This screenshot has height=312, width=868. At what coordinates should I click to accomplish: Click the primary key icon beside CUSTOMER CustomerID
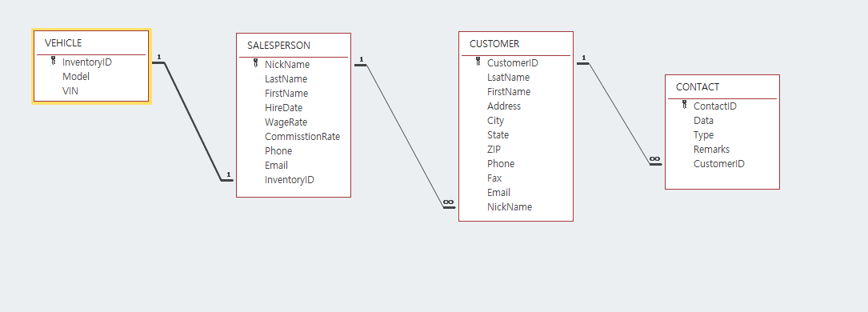tap(478, 62)
